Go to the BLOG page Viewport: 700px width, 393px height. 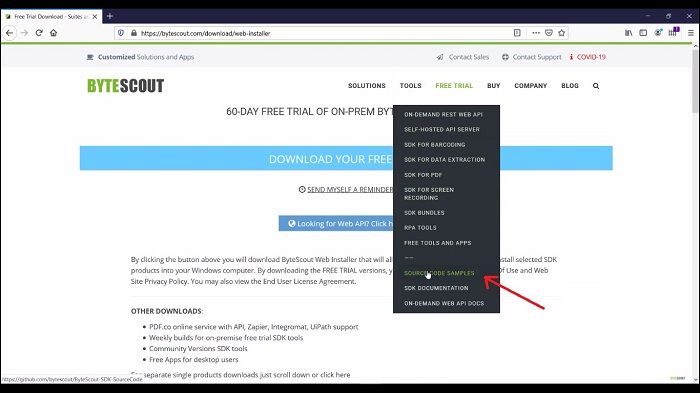coord(570,86)
